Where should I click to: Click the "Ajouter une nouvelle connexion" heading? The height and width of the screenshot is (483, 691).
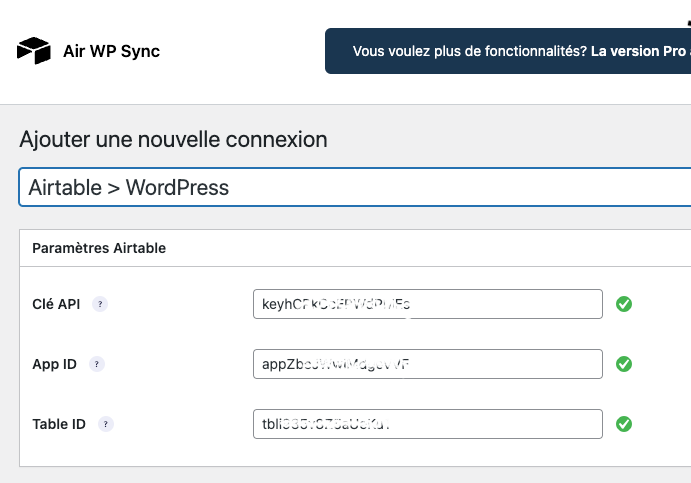coord(173,140)
